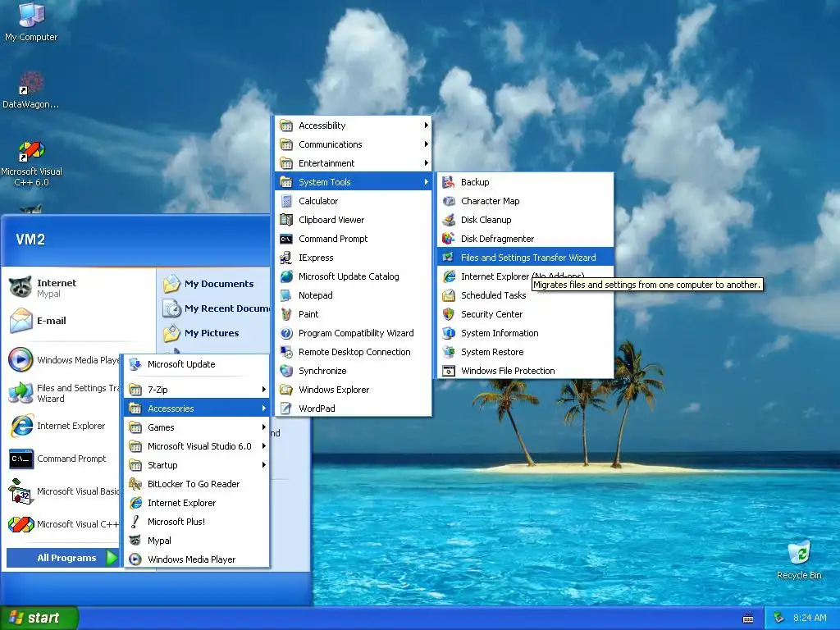Open Windows File Protection icon
Screen dimensions: 840x630
(449, 371)
